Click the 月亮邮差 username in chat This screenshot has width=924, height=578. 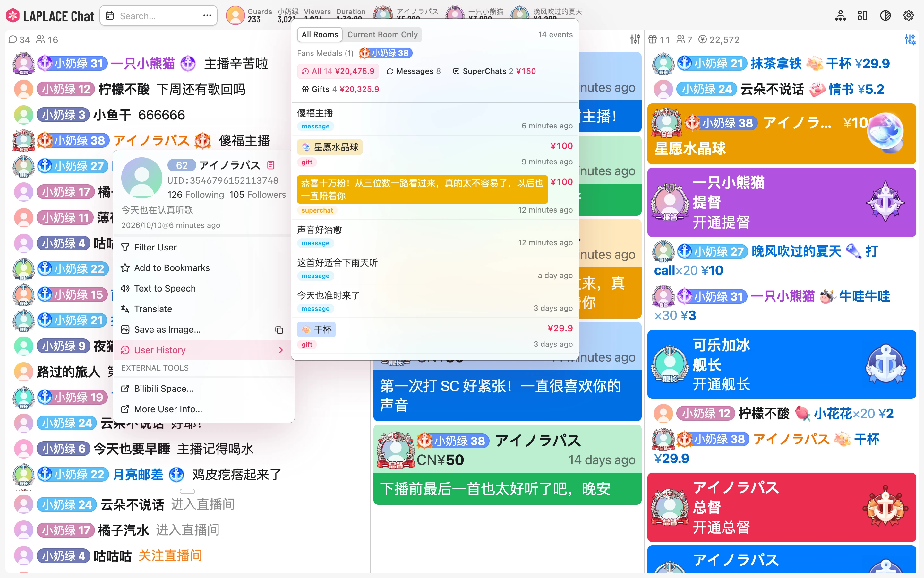click(138, 475)
